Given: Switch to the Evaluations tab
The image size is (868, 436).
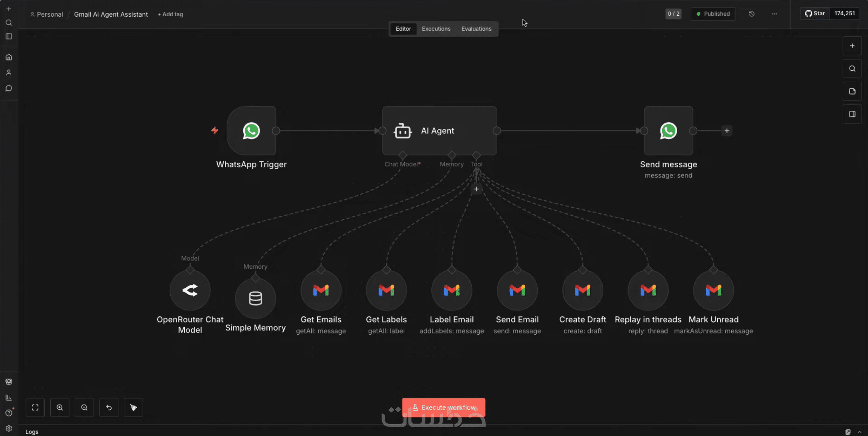Looking at the screenshot, I should coord(476,29).
